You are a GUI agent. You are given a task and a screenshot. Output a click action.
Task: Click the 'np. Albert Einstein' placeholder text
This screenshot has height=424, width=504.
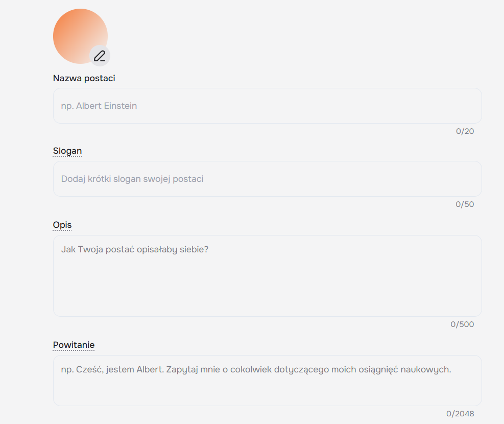click(x=99, y=106)
